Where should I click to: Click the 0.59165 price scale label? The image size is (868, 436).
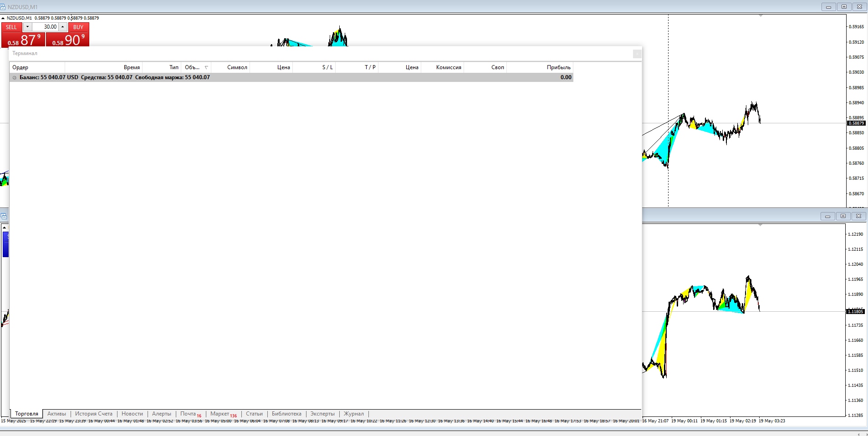[x=856, y=27]
